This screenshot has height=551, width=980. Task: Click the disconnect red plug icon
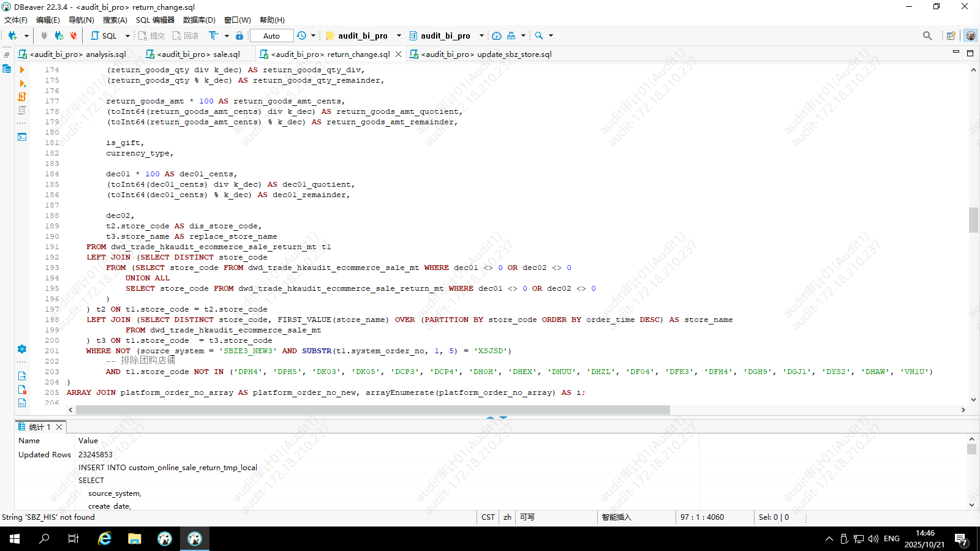point(73,36)
